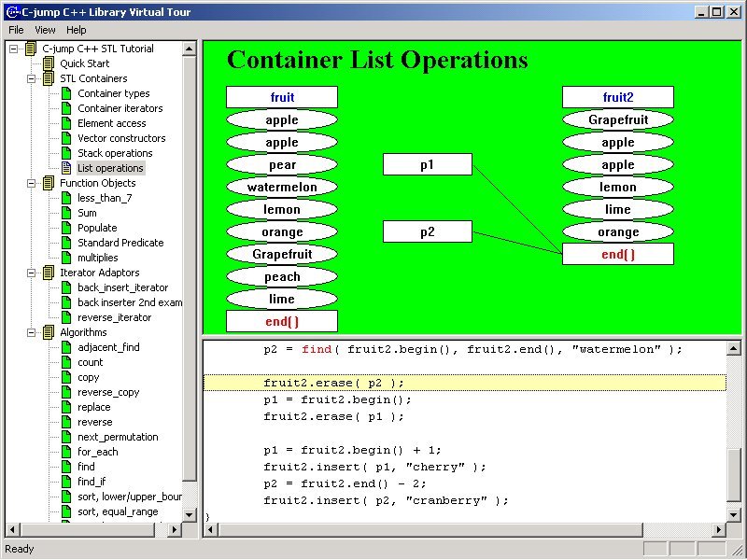Collapse the C-jump C++ STL Tutorial root node
The width and height of the screenshot is (747, 560).
point(13,49)
